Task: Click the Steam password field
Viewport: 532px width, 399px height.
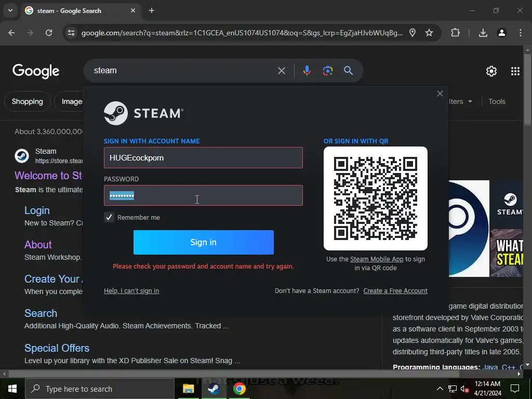Action: point(203,195)
